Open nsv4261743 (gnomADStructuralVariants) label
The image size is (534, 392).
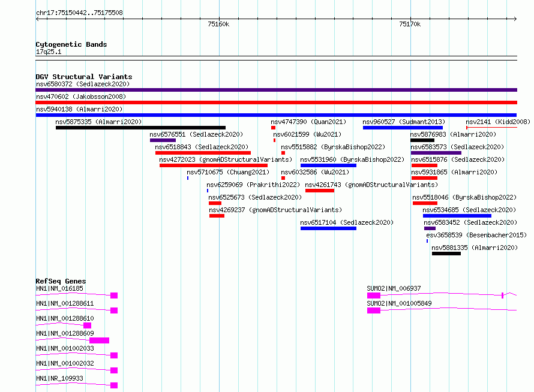[371, 185]
